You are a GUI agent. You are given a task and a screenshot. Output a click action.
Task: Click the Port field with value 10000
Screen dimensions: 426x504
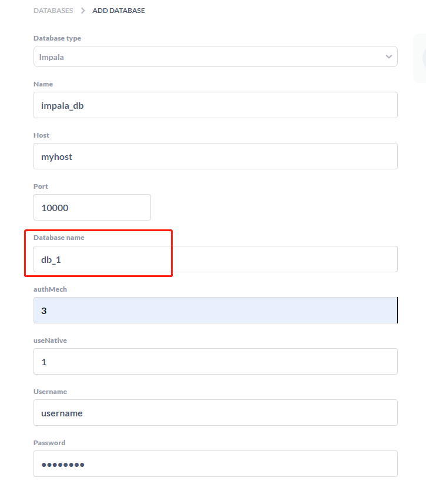coord(92,207)
